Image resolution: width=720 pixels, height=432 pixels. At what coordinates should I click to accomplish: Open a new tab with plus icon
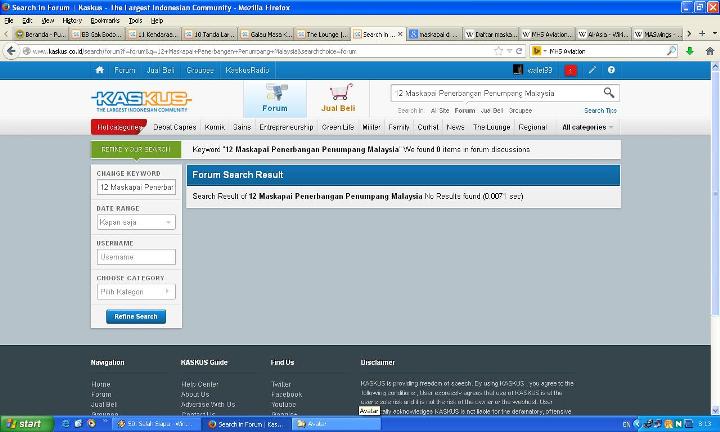click(x=702, y=34)
